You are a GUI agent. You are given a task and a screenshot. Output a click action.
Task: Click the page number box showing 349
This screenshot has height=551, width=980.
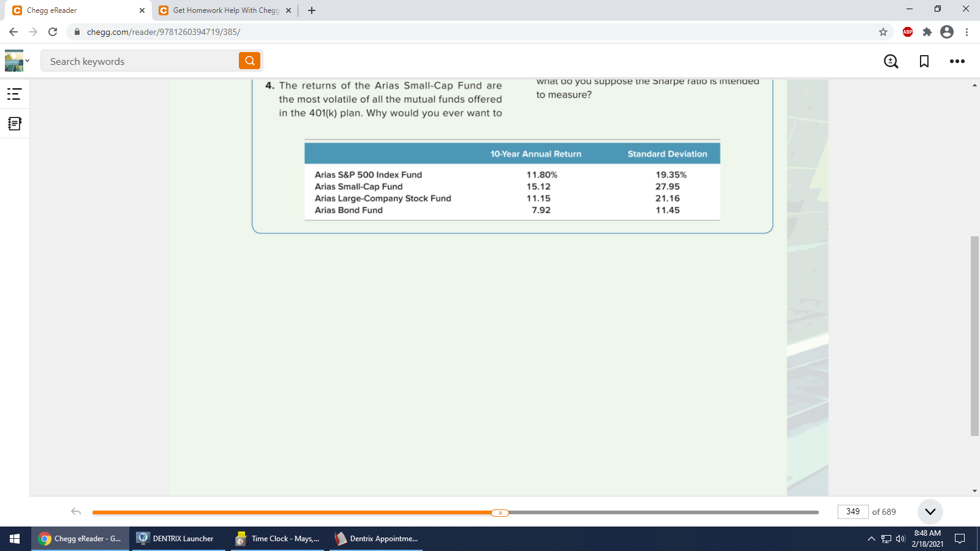pos(853,512)
